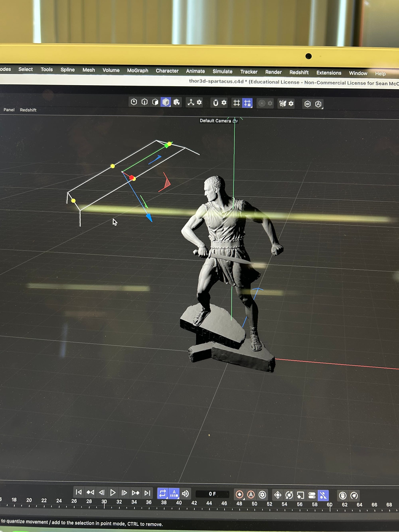Toggle the snap magnet icon
This screenshot has width=399, height=532.
[216, 103]
